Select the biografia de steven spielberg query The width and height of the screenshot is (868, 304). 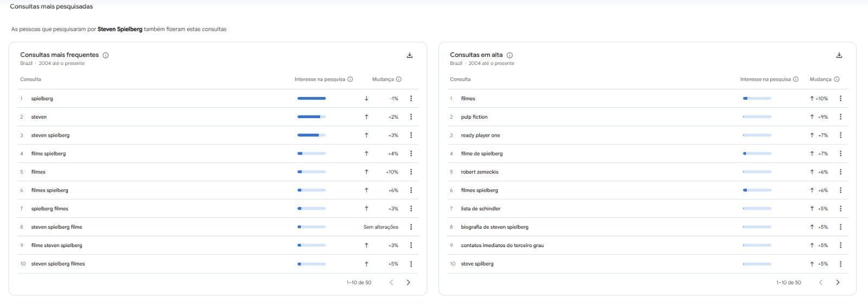(495, 227)
